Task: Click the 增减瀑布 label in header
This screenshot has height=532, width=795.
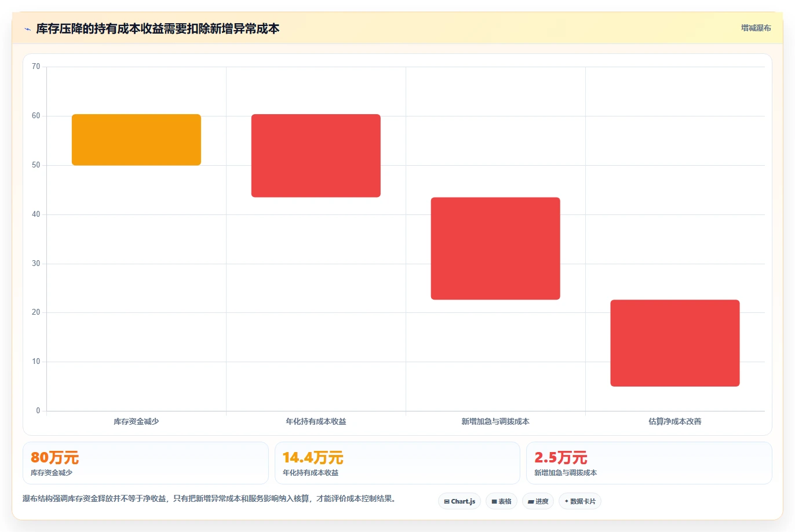Action: (756, 28)
